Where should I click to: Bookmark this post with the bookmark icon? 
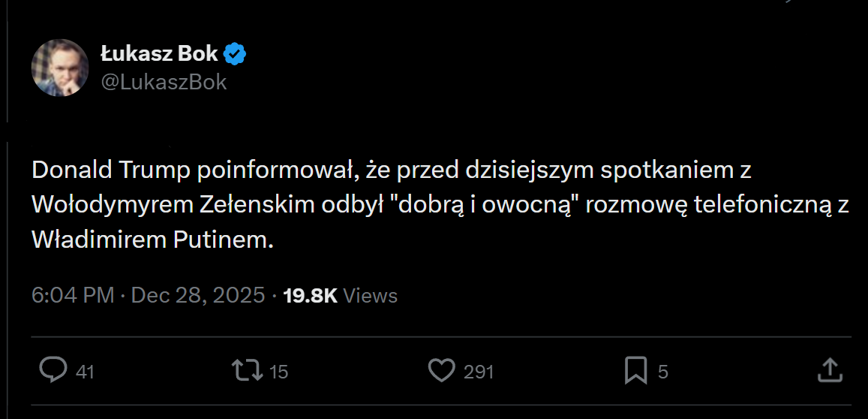tap(636, 370)
